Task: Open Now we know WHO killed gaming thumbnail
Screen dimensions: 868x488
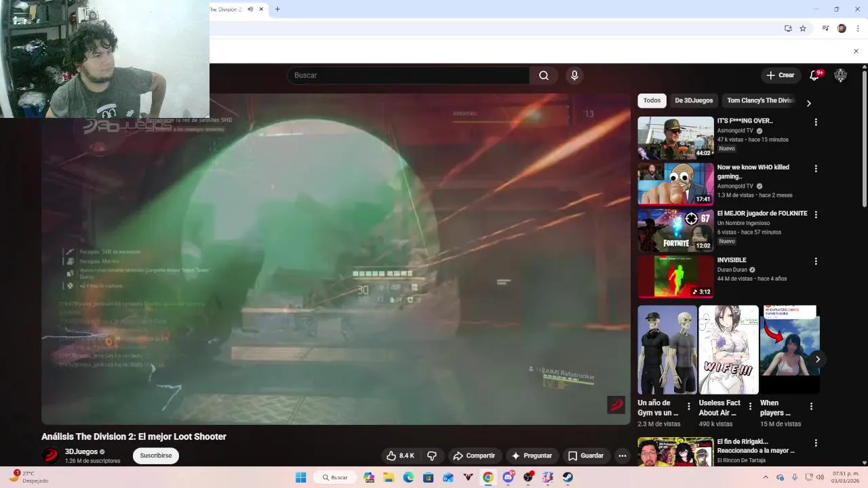Action: [675, 184]
